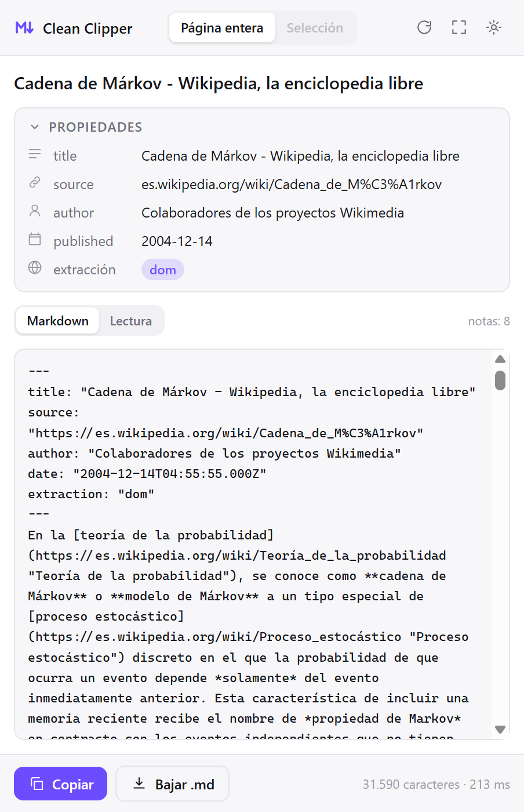Screen dimensions: 524x812
Task: Click the notas: 8 counter
Action: [x=489, y=321]
